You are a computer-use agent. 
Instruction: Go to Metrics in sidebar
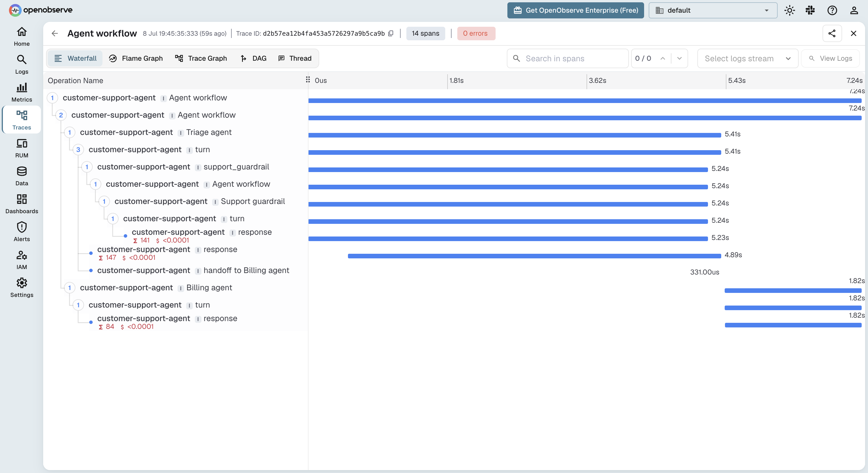[22, 93]
